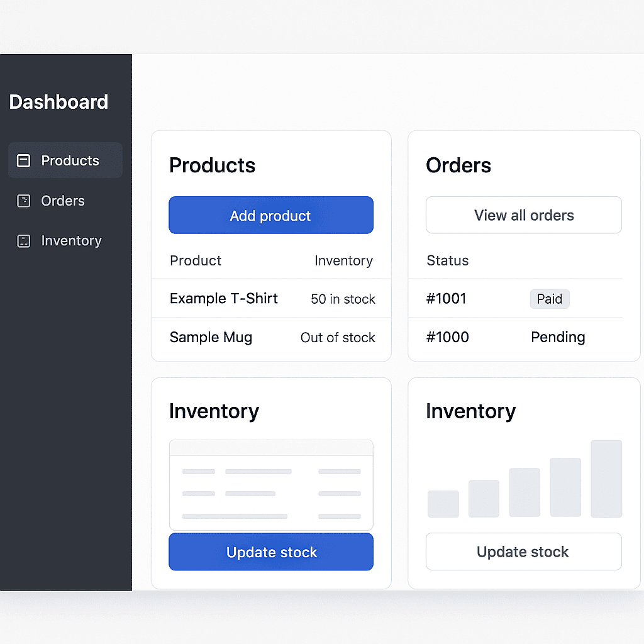Click the Inventory sidebar icon
Screen dimensions: 644x644
tap(23, 241)
